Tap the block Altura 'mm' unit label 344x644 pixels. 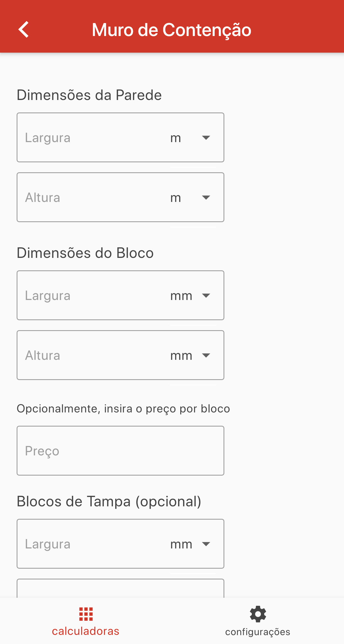(181, 356)
